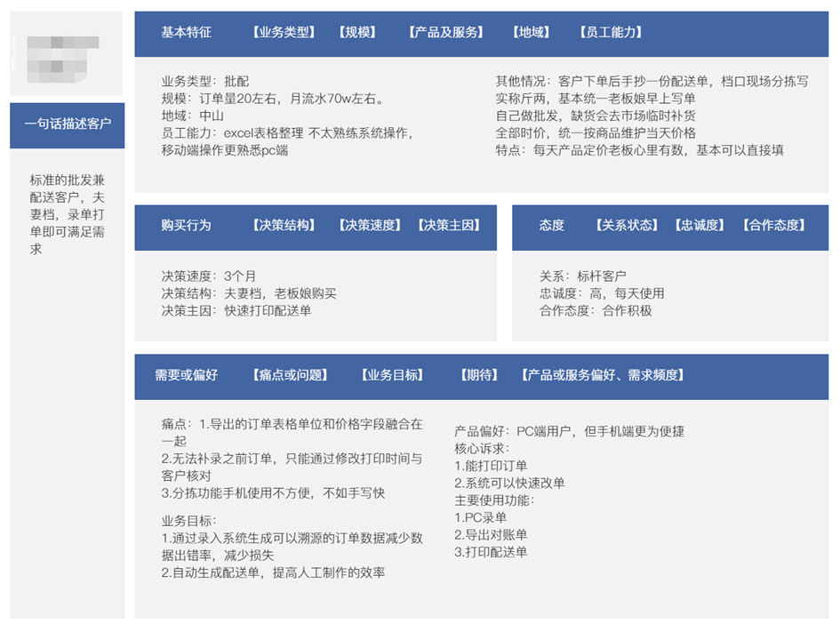Click the blurred customer avatar thumbnail
This screenshot has height=624, width=840.
(63, 58)
